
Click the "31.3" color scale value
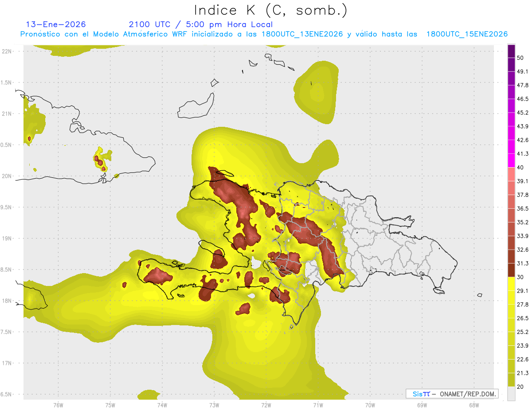(523, 263)
